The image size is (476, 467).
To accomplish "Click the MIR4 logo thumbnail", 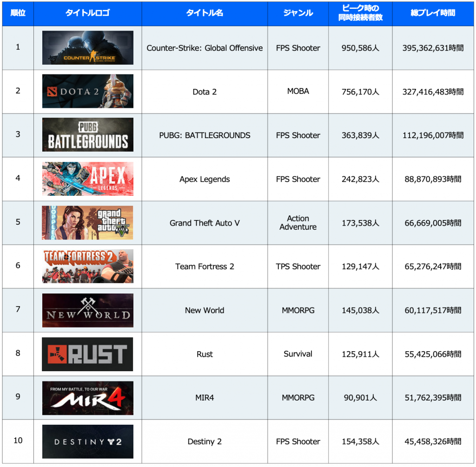I will point(88,398).
